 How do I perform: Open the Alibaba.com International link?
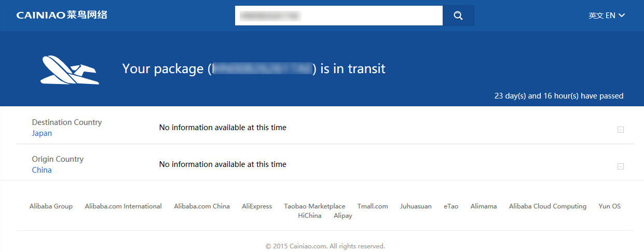pyautogui.click(x=124, y=206)
